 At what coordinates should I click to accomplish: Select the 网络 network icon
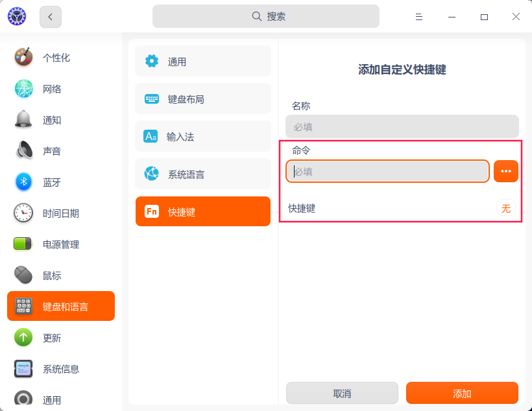tap(23, 89)
